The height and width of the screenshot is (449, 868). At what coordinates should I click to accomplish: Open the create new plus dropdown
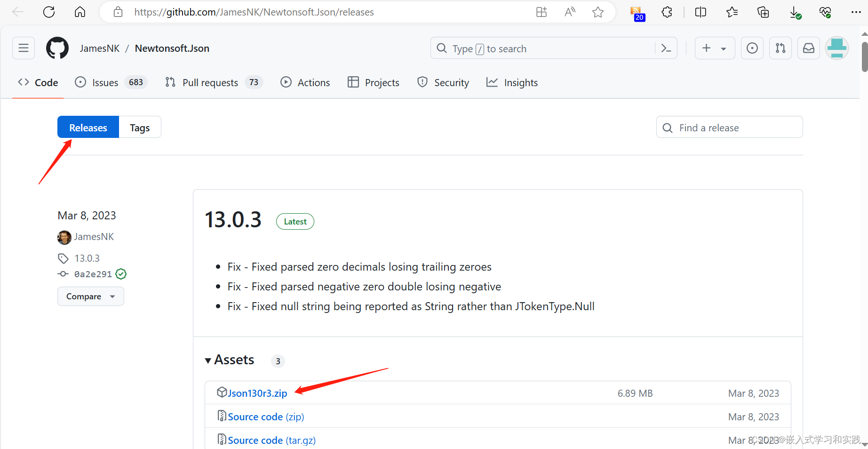[x=715, y=48]
